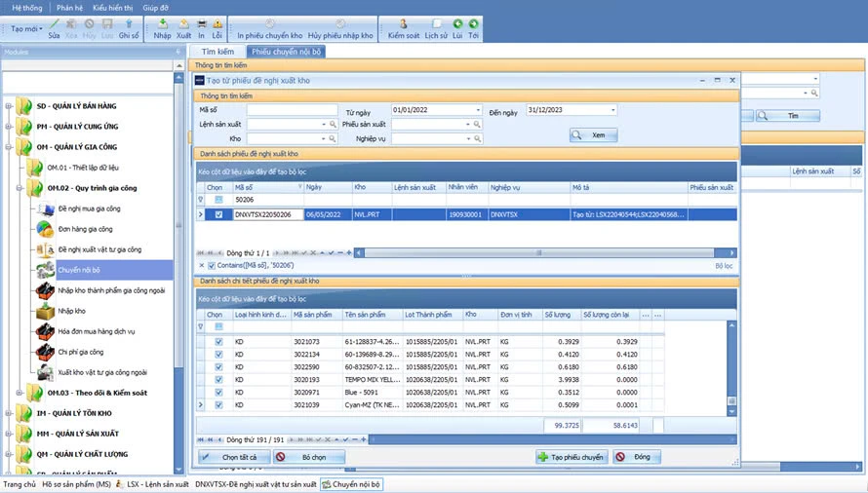This screenshot has height=493, width=868.
Task: Open the Giúp đỡ menu
Action: click(x=155, y=8)
